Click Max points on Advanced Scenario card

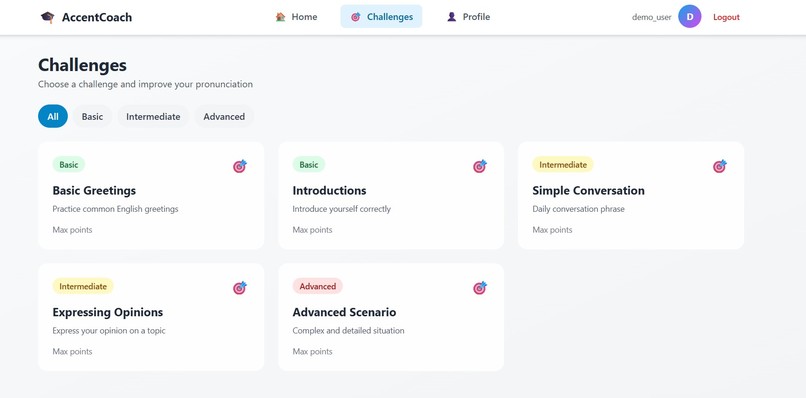pyautogui.click(x=313, y=352)
